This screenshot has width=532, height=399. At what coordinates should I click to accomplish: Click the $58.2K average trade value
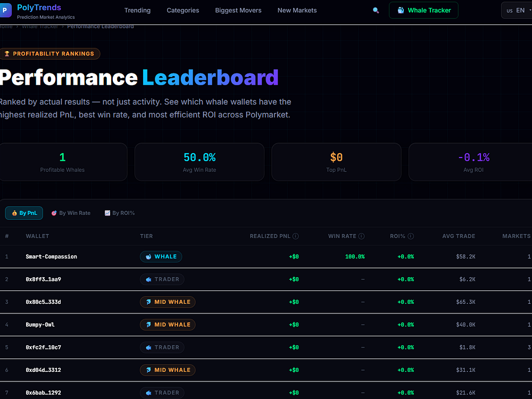click(x=465, y=257)
